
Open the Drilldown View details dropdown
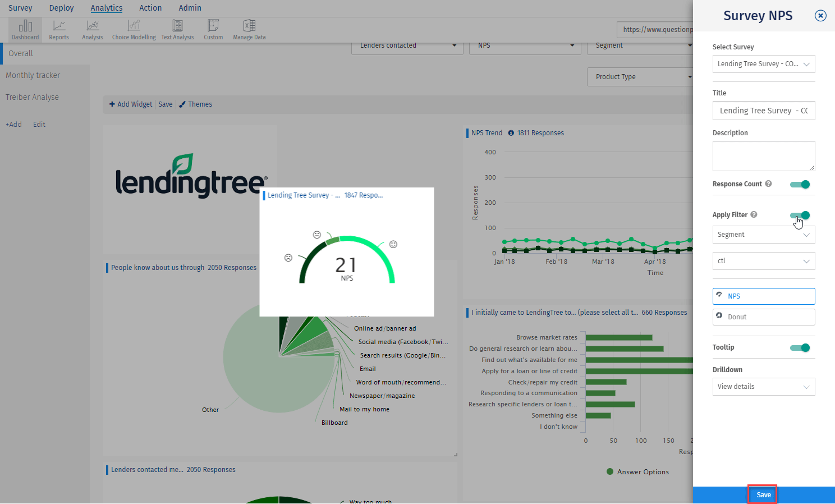coord(763,387)
